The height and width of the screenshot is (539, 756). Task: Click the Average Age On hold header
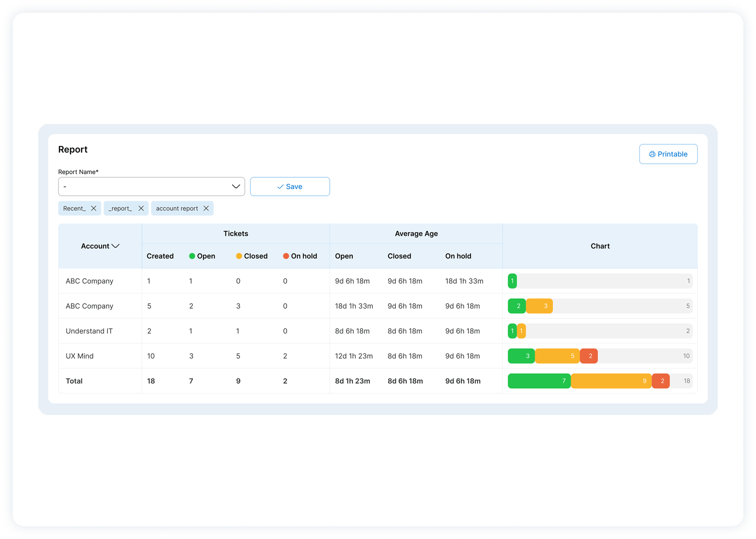tap(458, 256)
